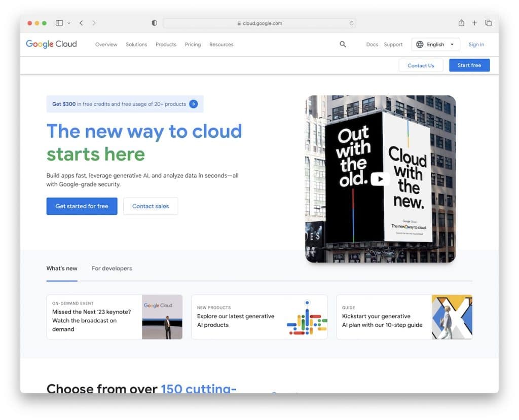Open the Solutions menu
Viewport: 519px width, 420px height.
tap(136, 45)
